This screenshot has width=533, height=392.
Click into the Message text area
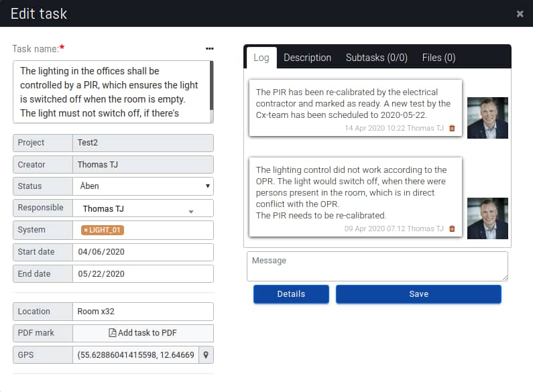pos(377,266)
